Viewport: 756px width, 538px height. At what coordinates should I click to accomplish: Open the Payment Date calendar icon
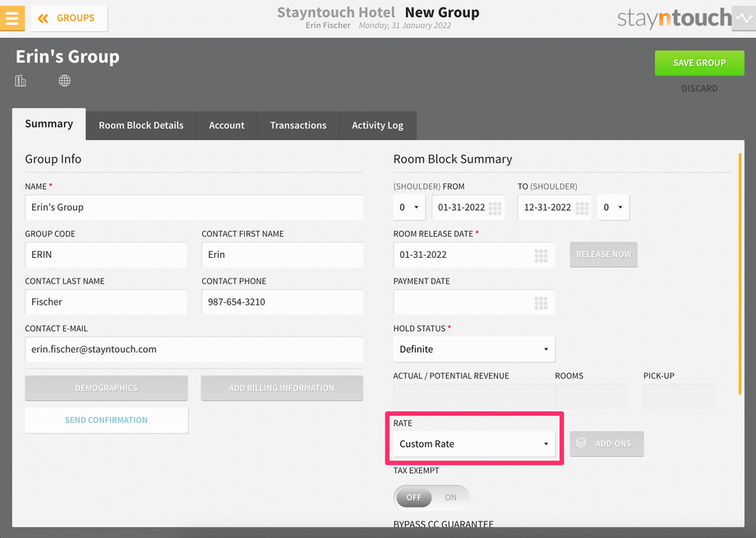point(541,303)
